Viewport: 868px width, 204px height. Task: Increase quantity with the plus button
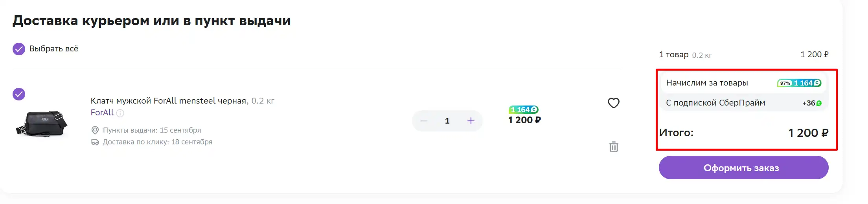click(x=471, y=121)
